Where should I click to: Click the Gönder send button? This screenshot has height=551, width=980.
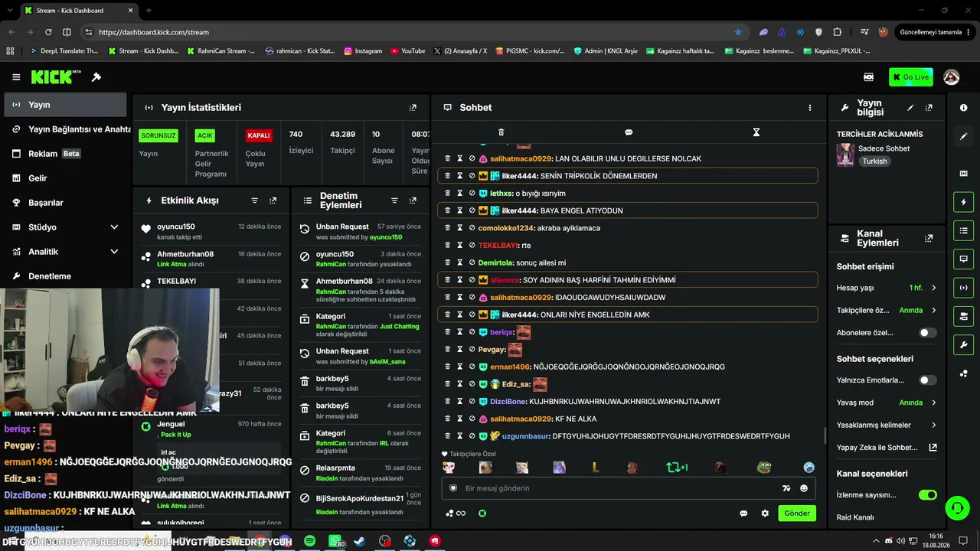tap(796, 514)
